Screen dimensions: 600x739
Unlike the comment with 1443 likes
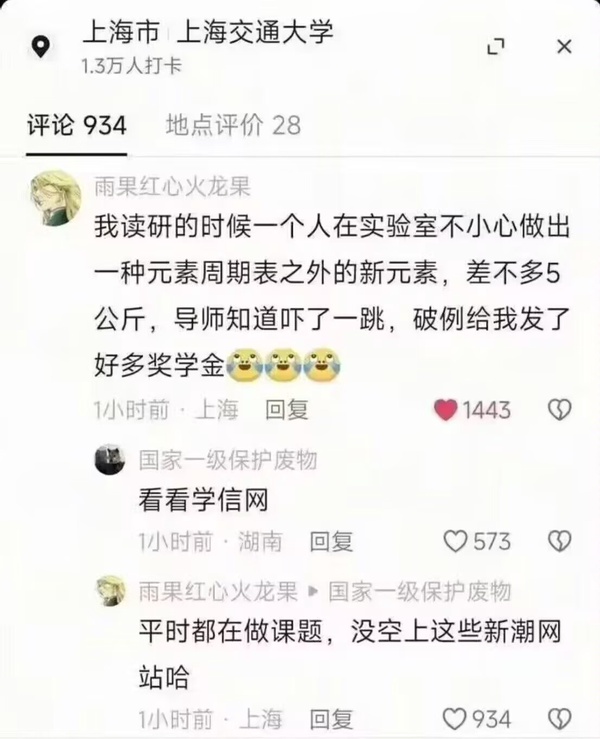[x=445, y=410]
